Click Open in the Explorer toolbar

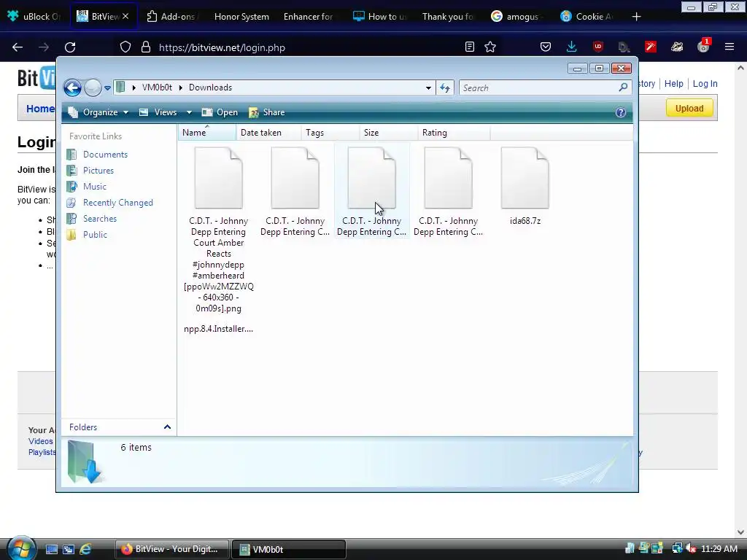(220, 112)
